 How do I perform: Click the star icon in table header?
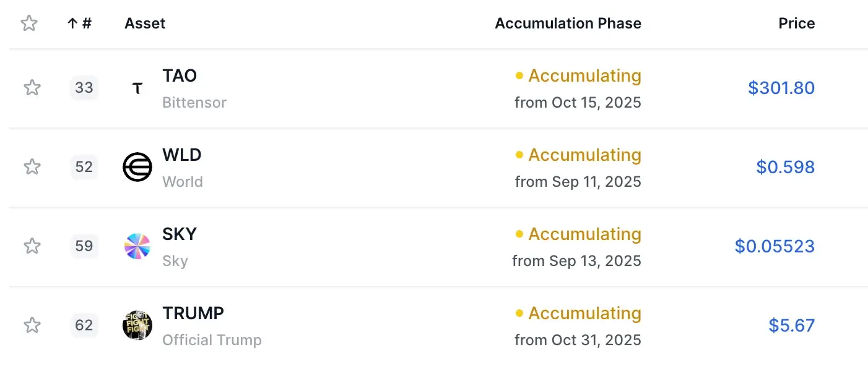[x=29, y=24]
